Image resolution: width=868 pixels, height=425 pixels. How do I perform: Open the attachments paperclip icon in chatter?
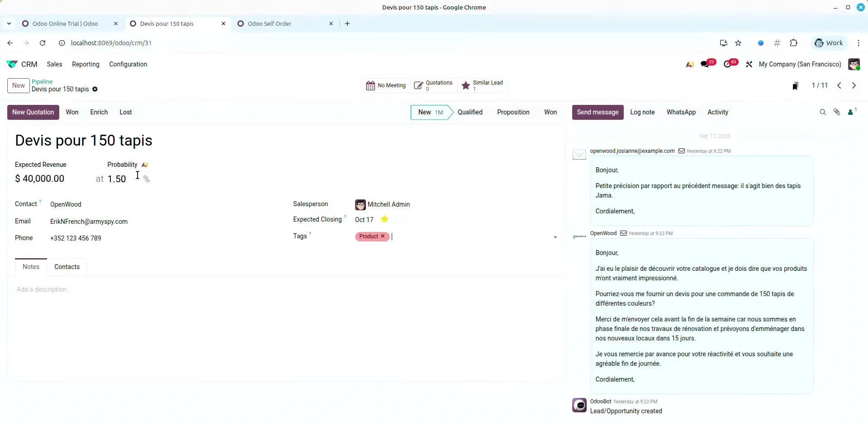[x=837, y=112]
